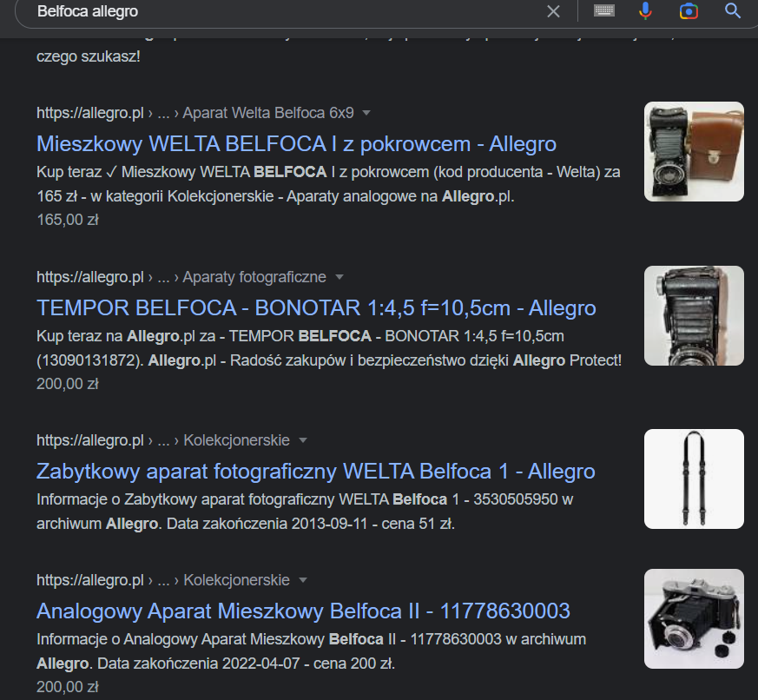Click the Belfoca II camera thumbnail

(x=694, y=618)
